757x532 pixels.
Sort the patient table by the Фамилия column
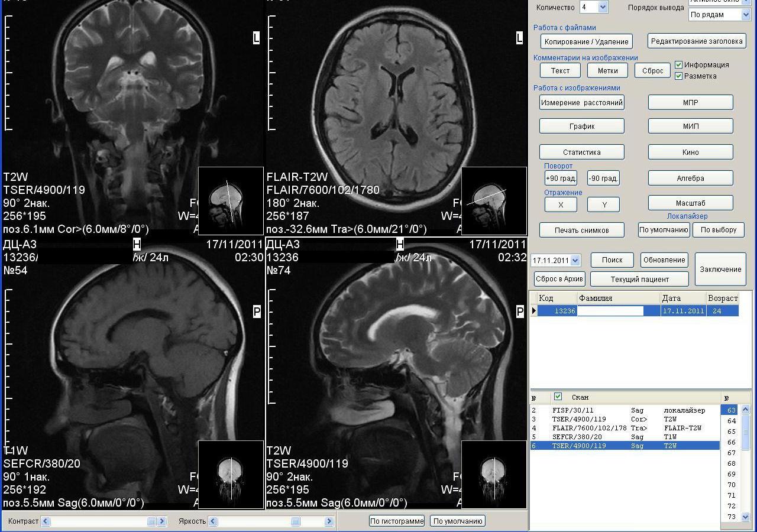point(619,298)
